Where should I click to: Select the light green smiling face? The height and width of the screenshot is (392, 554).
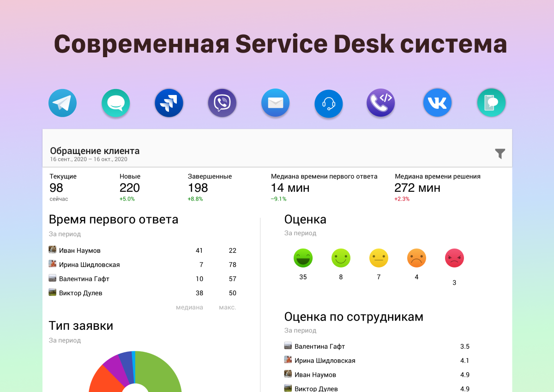pos(341,258)
